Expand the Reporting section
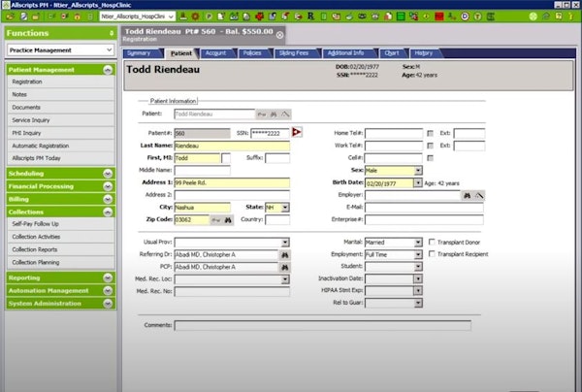This screenshot has width=582, height=392. (x=108, y=278)
